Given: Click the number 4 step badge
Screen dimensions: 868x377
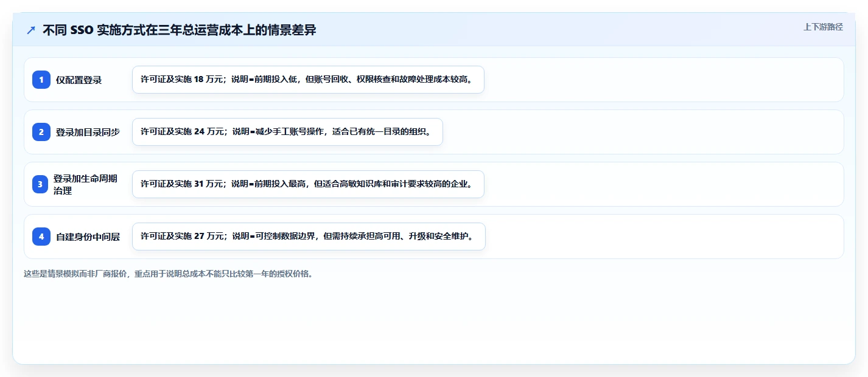Looking at the screenshot, I should pyautogui.click(x=41, y=237).
